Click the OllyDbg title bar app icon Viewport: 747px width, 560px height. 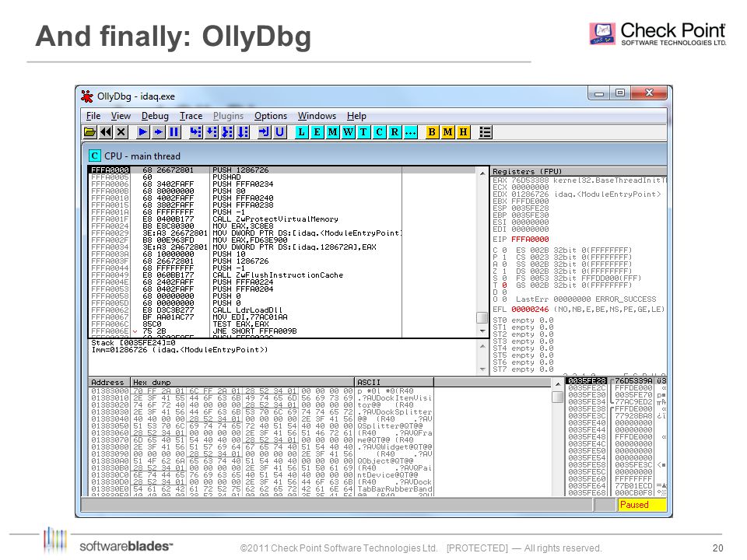click(86, 96)
